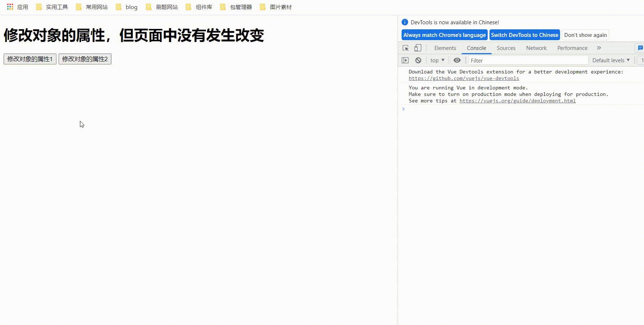
Task: Click the 修改对象的属性2 button
Action: pos(85,59)
